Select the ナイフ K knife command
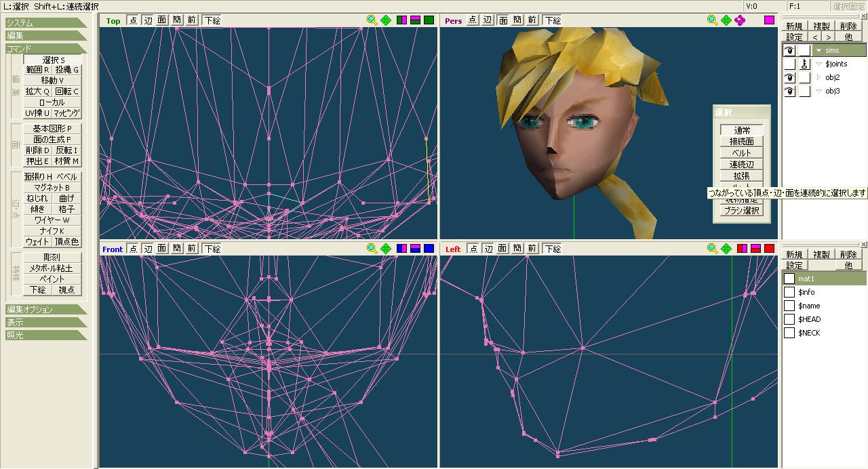Image resolution: width=868 pixels, height=469 pixels. (52, 231)
